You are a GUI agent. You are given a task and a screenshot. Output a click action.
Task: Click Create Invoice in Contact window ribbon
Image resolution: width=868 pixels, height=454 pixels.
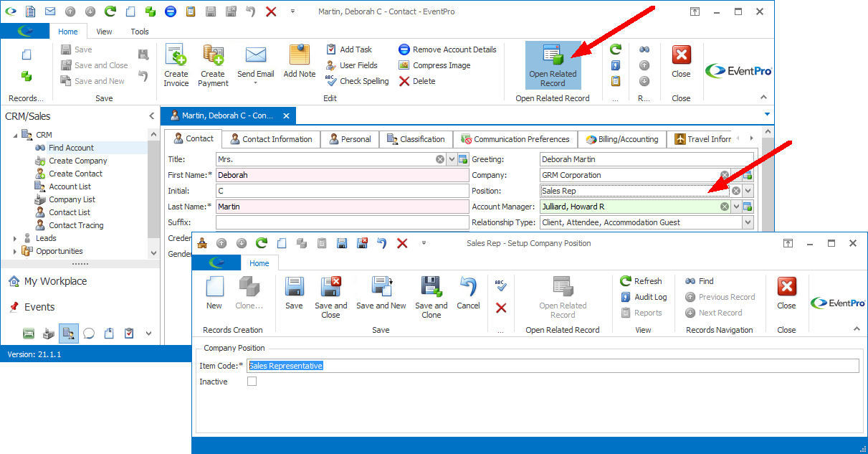tap(176, 65)
